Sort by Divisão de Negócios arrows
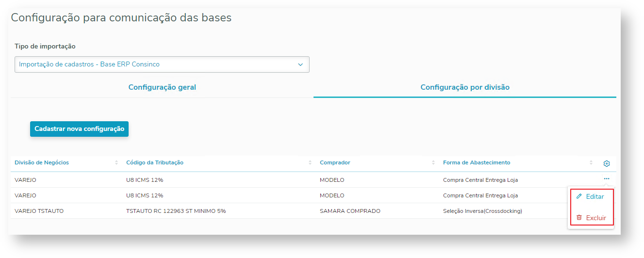This screenshot has height=258, width=644. 116,162
